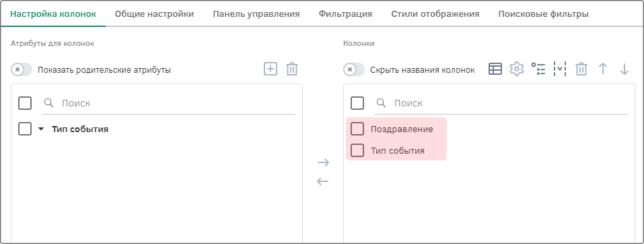The width and height of the screenshot is (644, 244).
Task: Click the columns Поиск search field
Action: coord(501,103)
